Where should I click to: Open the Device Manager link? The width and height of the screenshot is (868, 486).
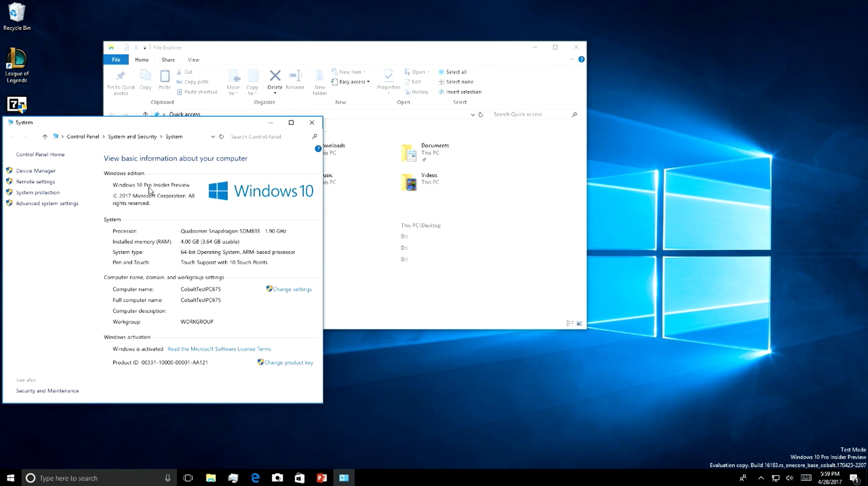36,171
